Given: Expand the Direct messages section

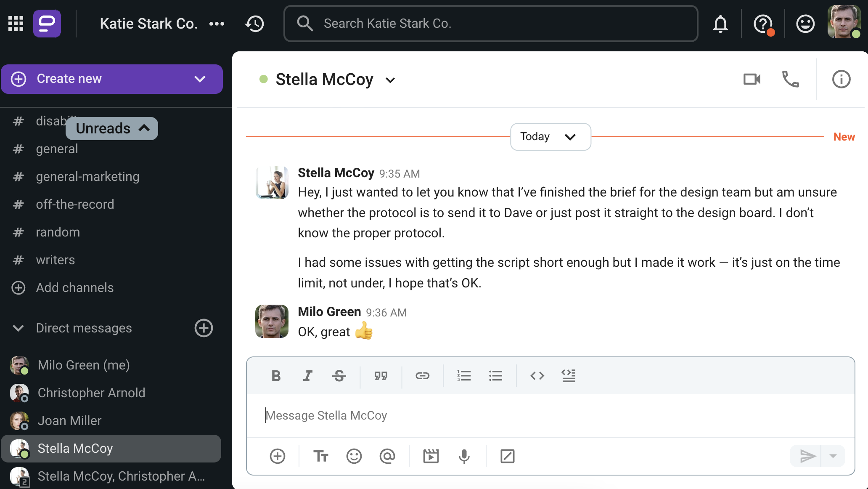Looking at the screenshot, I should pos(19,327).
